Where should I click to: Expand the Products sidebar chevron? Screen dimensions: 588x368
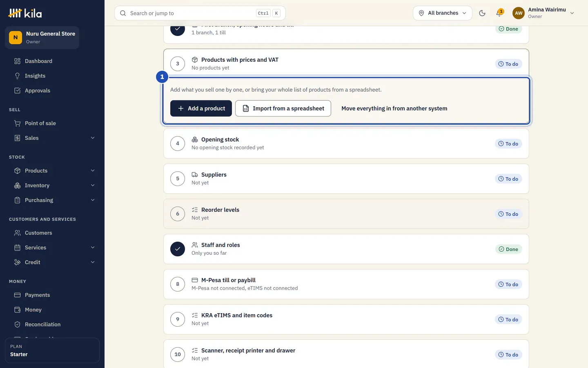pyautogui.click(x=93, y=171)
